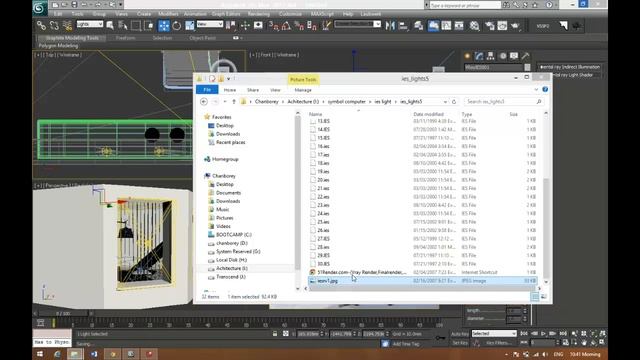Sort files by Date modified column header

[428, 114]
